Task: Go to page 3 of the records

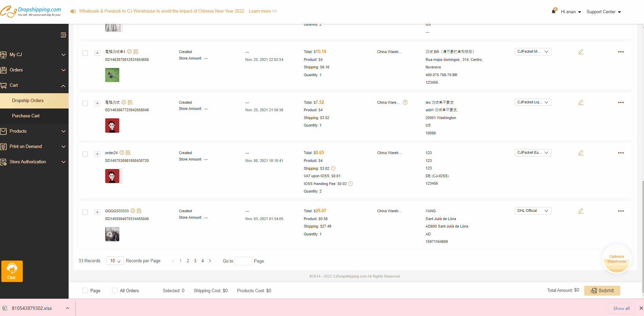Action: (195, 261)
